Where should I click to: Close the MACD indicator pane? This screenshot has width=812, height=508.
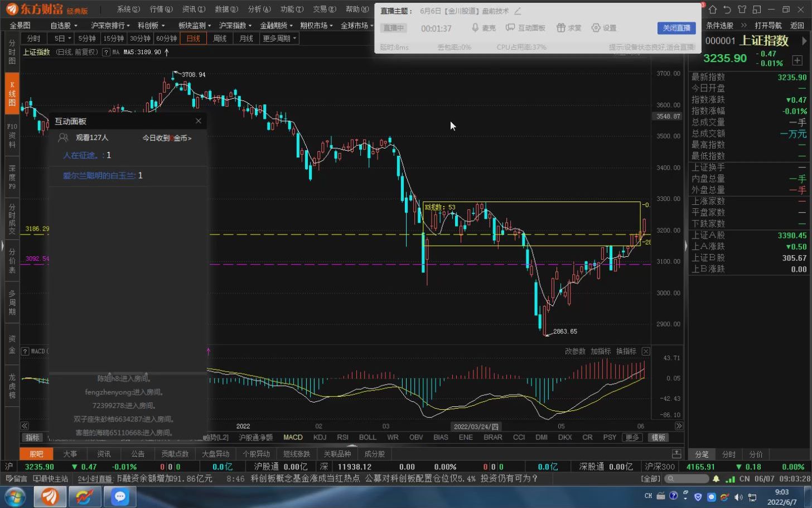646,351
